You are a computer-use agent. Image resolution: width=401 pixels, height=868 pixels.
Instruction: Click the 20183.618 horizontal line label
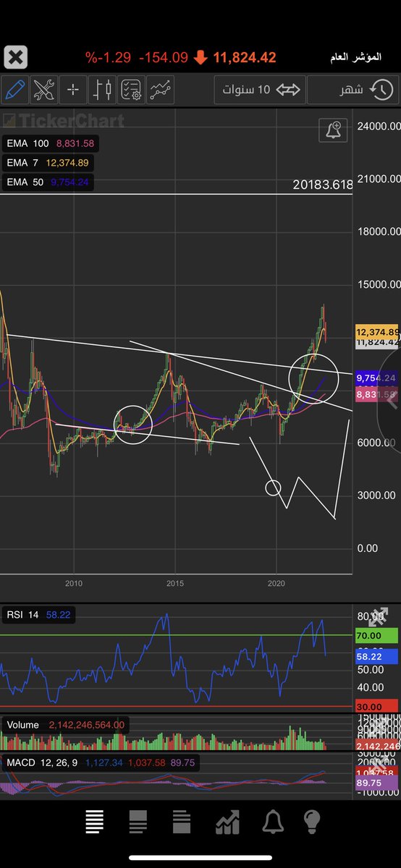point(322,185)
